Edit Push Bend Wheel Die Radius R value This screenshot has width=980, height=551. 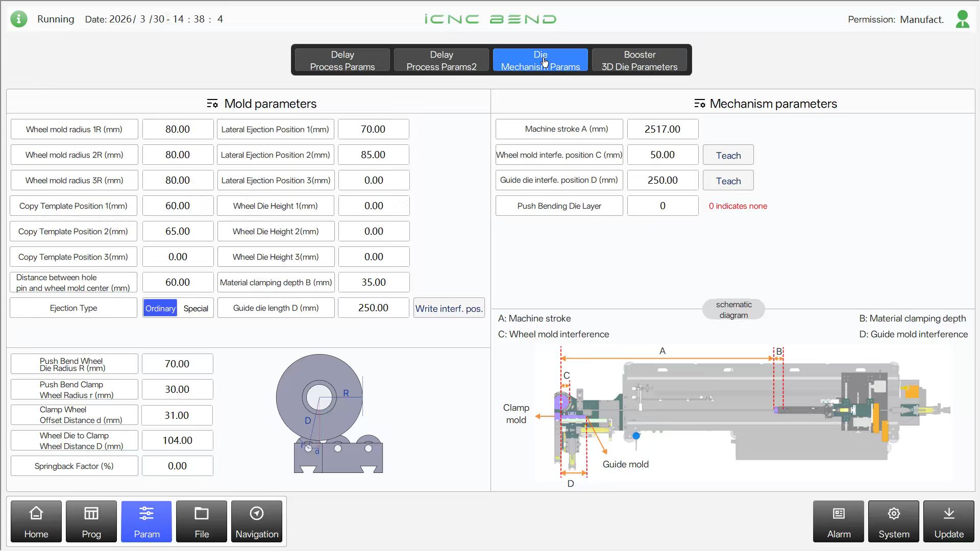178,364
